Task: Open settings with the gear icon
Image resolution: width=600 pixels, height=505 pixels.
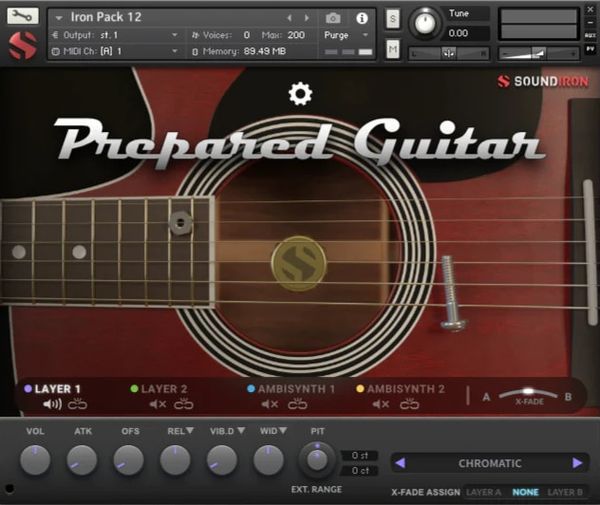Action: (x=300, y=94)
